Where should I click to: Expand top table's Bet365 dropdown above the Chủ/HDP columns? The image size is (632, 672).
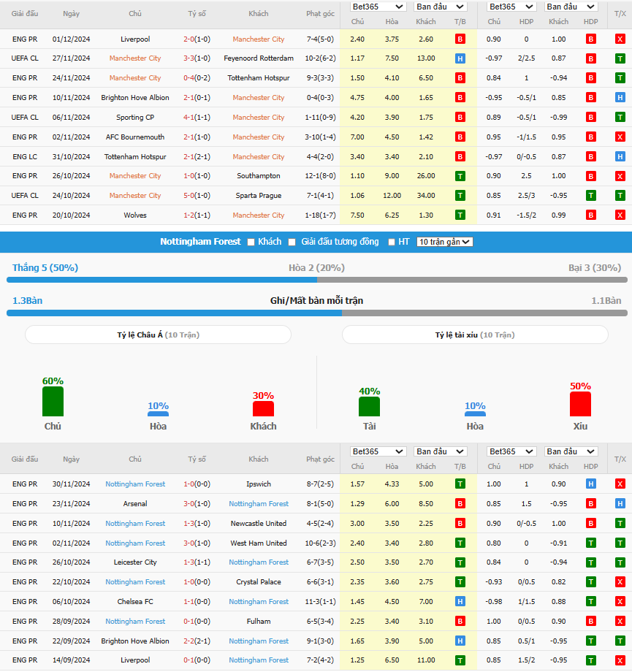pyautogui.click(x=511, y=7)
